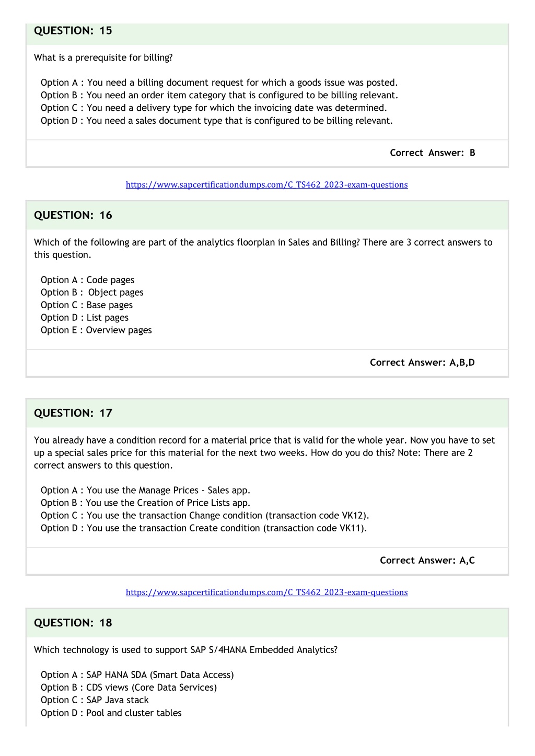535x756 pixels.
Task: Select Option A Code pages
Action: (88, 280)
